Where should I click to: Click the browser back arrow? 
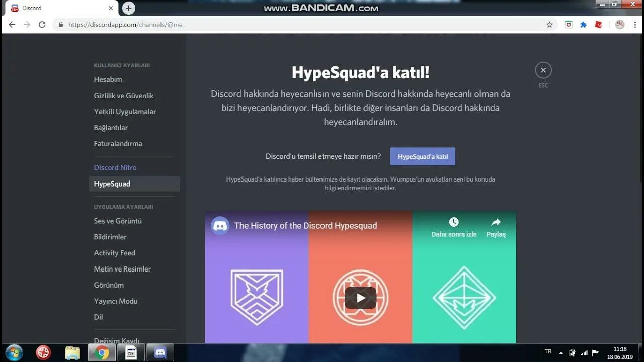(12, 24)
